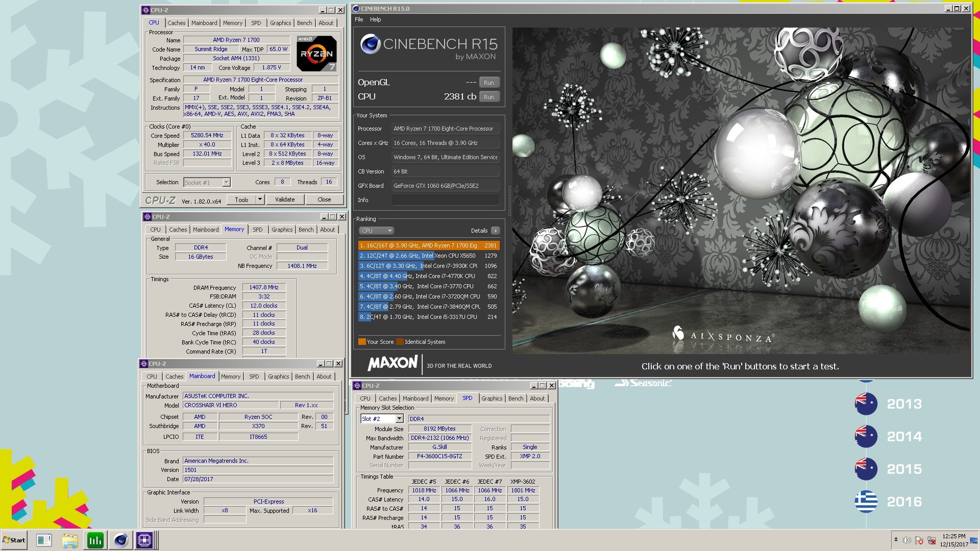
Task: Click the Close button in CPU-Z
Action: point(324,199)
